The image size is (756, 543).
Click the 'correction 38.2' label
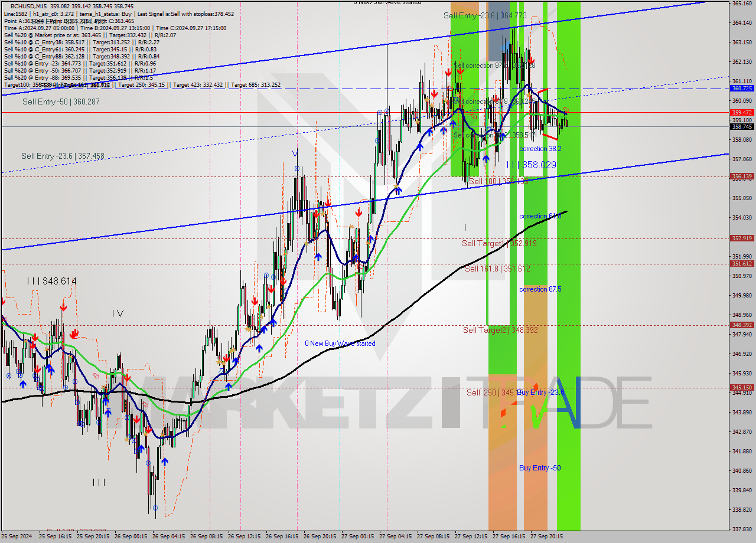[540, 149]
